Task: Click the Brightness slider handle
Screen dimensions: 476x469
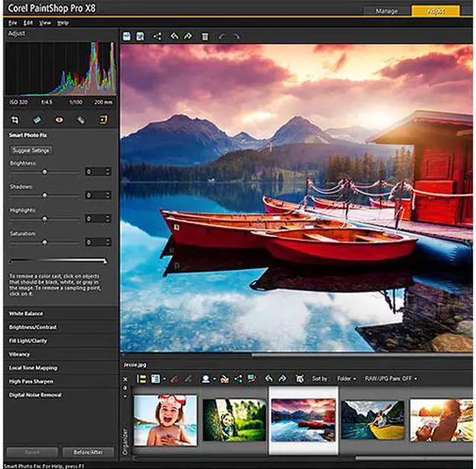Action: 45,172
